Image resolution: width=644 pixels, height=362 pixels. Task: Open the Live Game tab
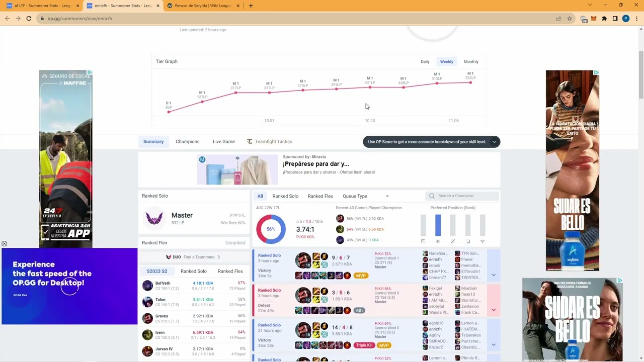tap(224, 142)
